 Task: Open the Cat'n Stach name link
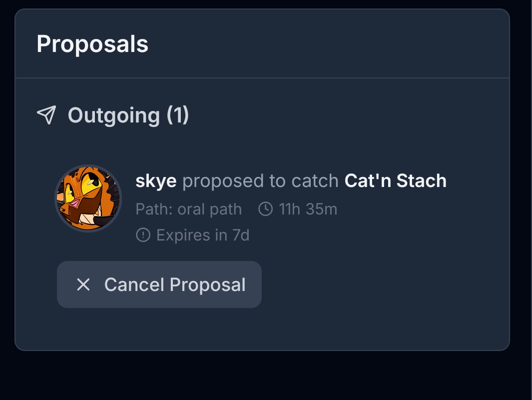(395, 180)
